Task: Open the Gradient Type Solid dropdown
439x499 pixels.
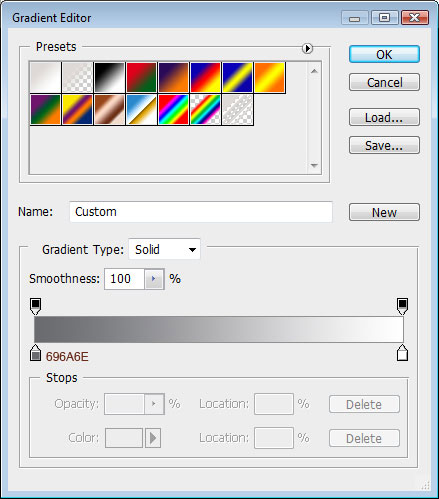Action: tap(164, 249)
